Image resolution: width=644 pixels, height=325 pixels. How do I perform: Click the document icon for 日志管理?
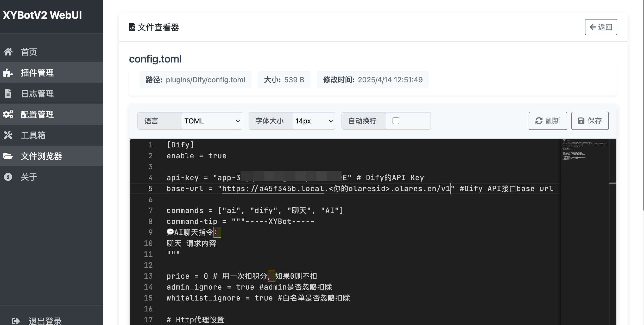[8, 93]
